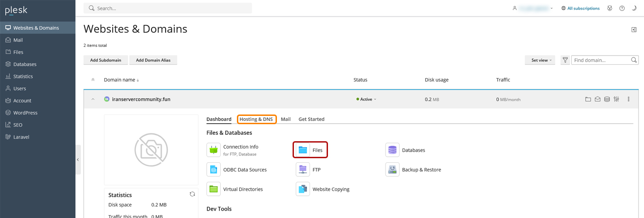The height and width of the screenshot is (218, 644).
Task: Click the Add Subdomain button
Action: click(105, 60)
